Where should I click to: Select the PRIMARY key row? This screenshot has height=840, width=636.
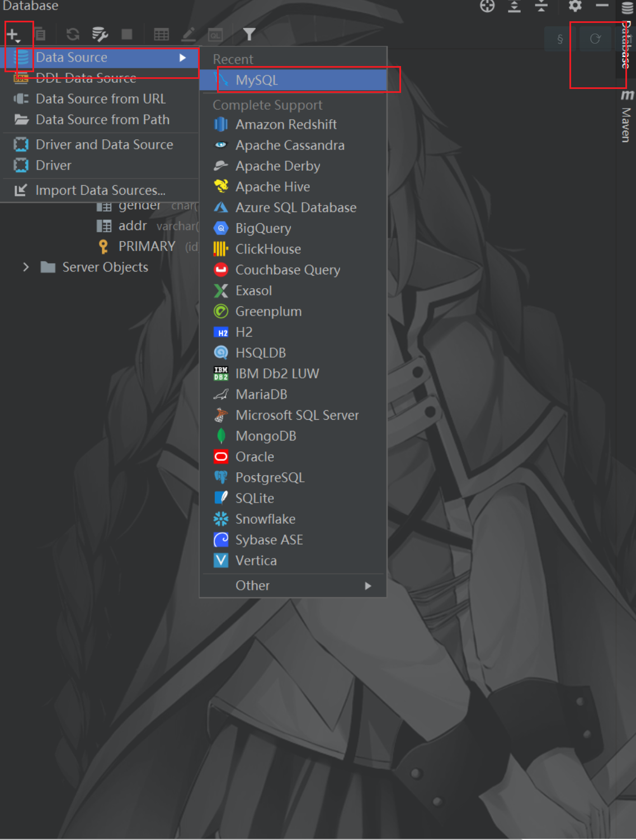147,247
